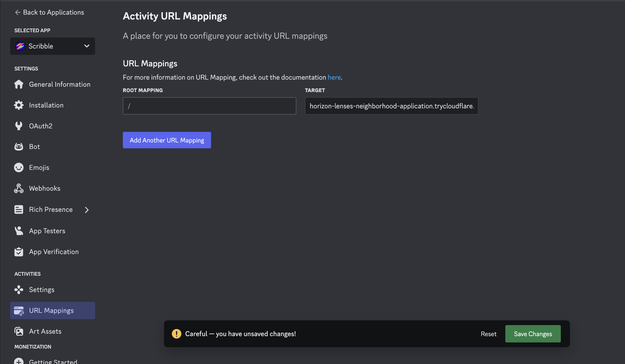Image resolution: width=625 pixels, height=364 pixels.
Task: Click the 'ROOT MAPPING' field label
Action: click(143, 90)
